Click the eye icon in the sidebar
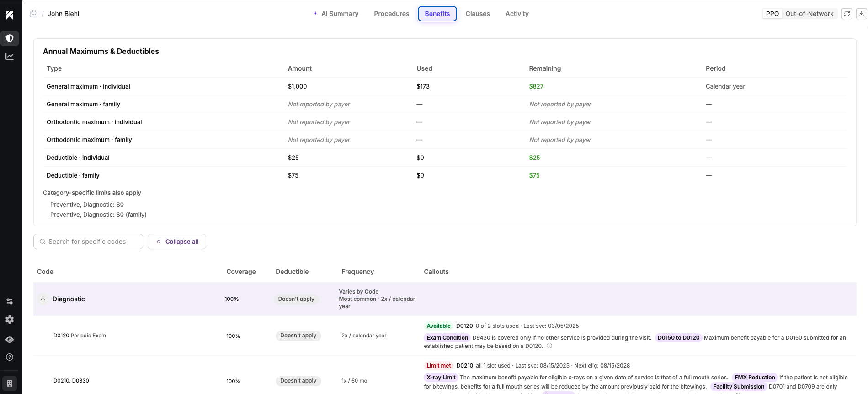This screenshot has height=394, width=868. 10,340
